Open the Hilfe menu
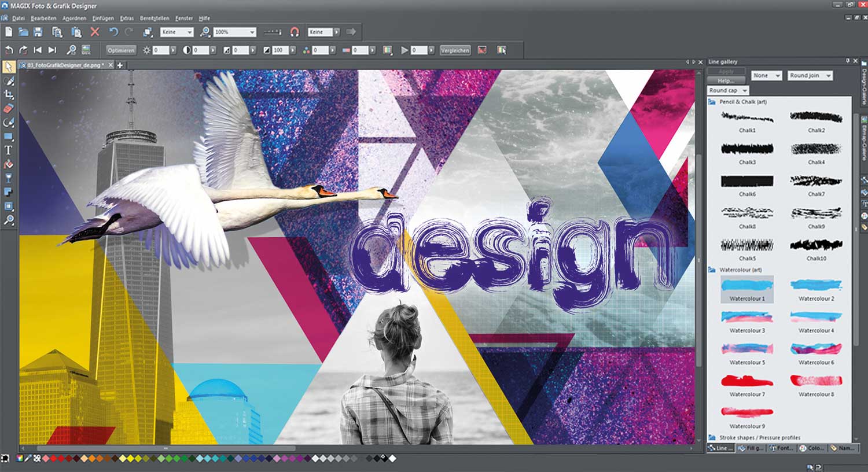 point(204,18)
